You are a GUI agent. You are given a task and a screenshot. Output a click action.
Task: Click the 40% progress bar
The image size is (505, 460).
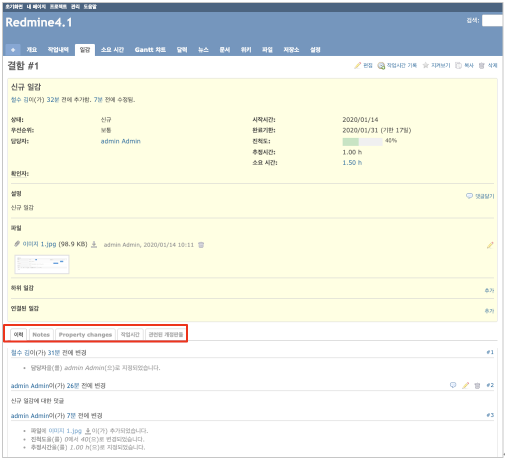362,142
